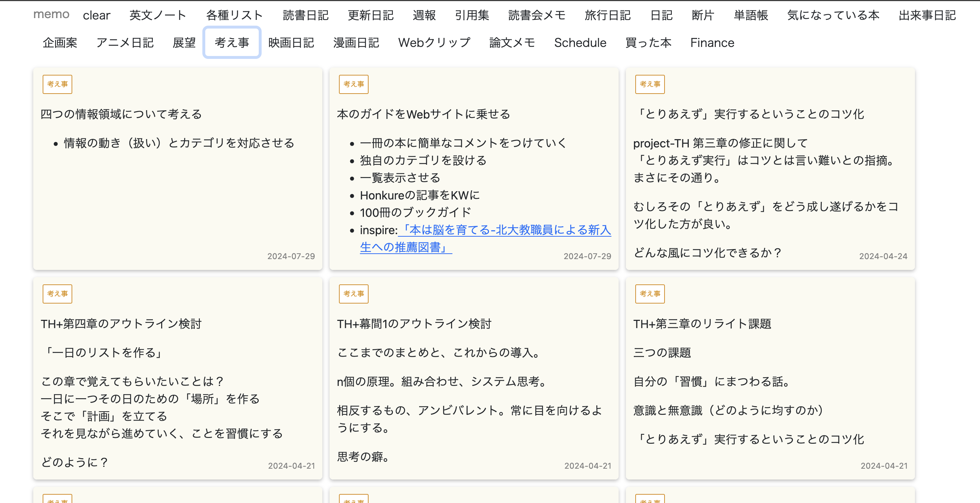980x503 pixels.
Task: Switch to the アニメ日記 category
Action: pos(125,43)
